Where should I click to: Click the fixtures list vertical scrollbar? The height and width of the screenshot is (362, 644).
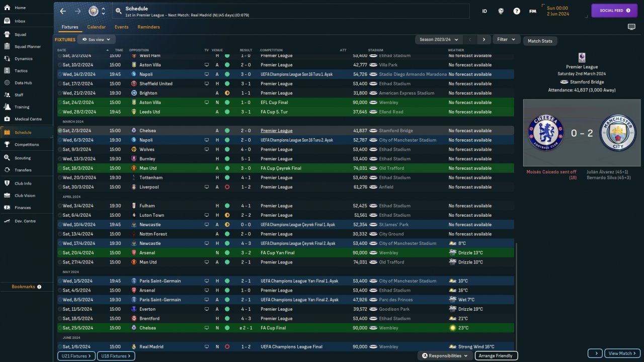(516, 297)
